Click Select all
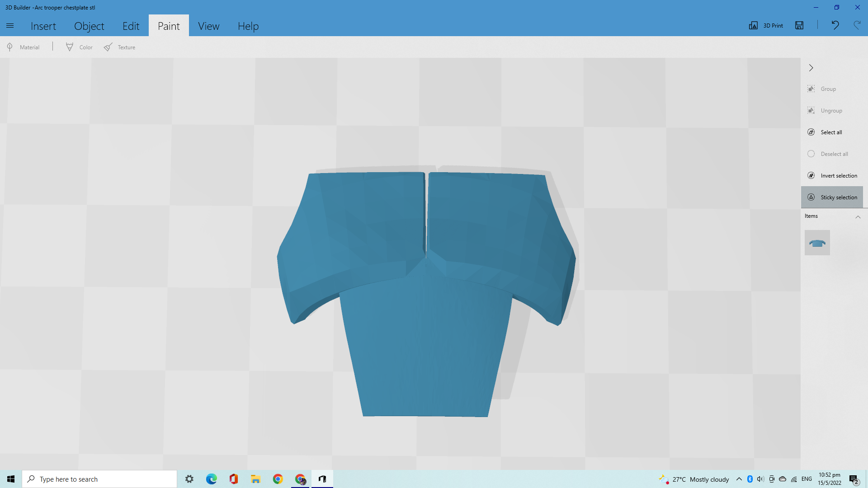The height and width of the screenshot is (488, 868). pyautogui.click(x=832, y=132)
